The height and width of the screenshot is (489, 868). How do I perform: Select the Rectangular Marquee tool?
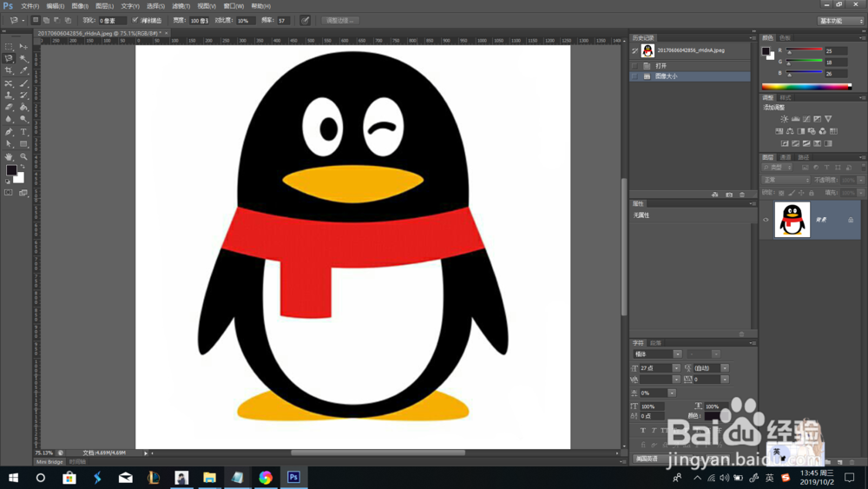pos(9,47)
